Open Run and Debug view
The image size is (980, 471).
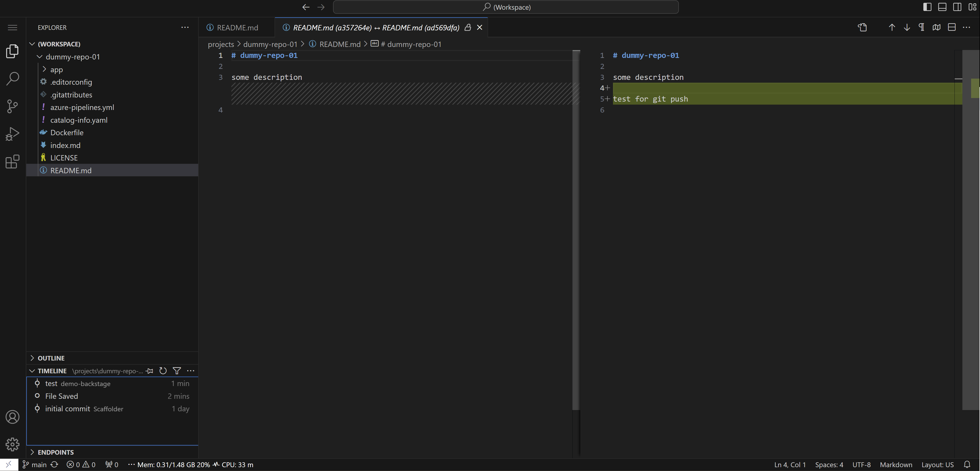point(12,134)
